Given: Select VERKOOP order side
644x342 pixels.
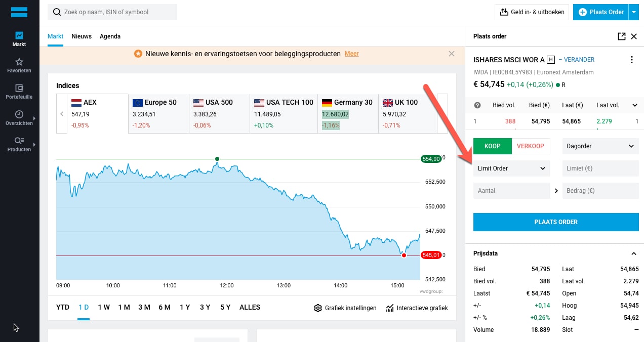Looking at the screenshot, I should click(531, 146).
